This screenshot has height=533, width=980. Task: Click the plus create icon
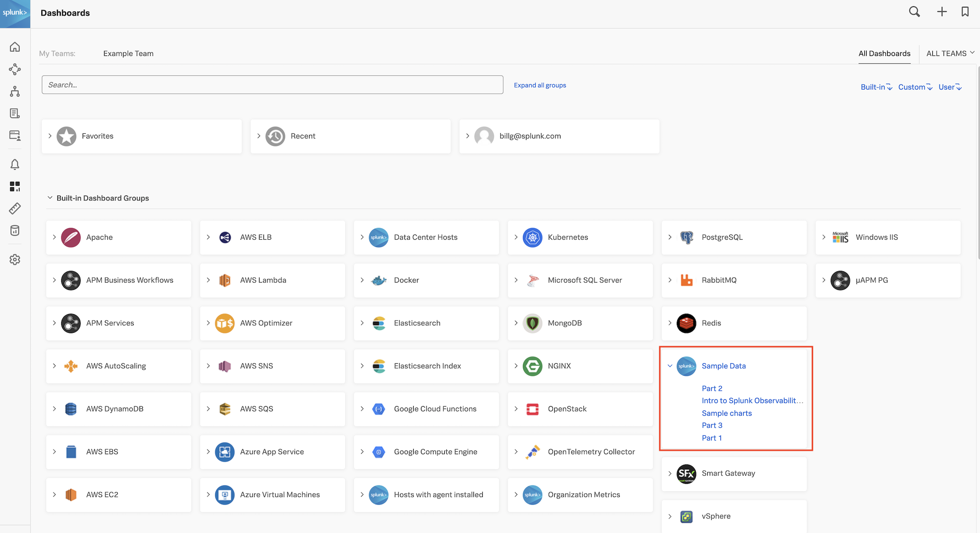[942, 12]
